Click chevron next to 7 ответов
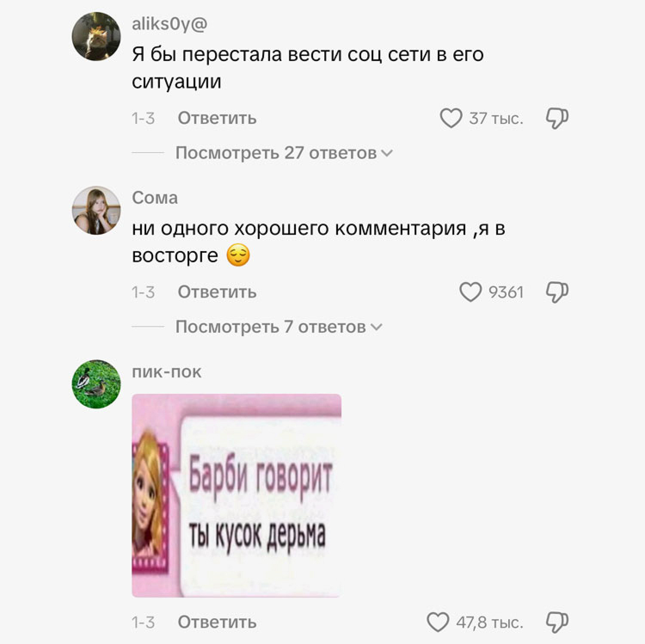 pyautogui.click(x=376, y=327)
